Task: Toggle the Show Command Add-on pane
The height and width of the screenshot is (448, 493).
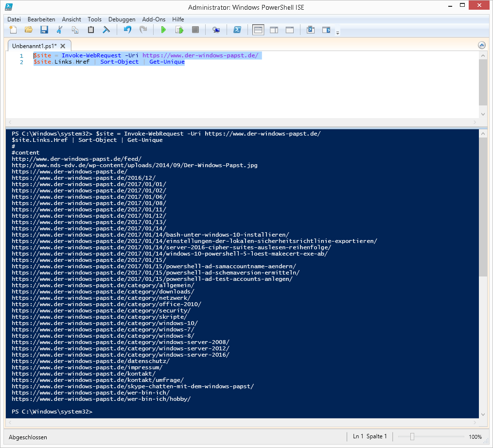Action: 311,30
